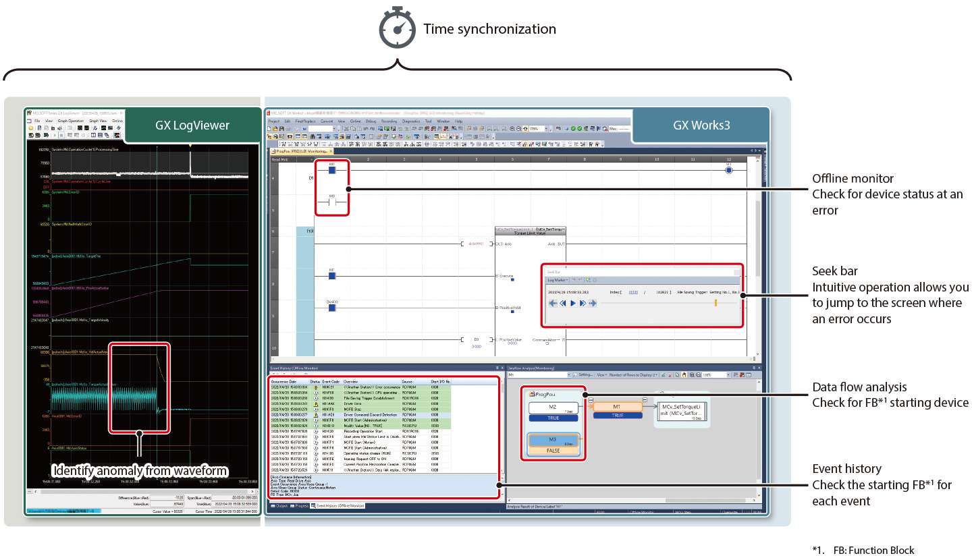Click the add log marker icon in Seek Bar
Screen dimensions: 972x560
click(x=588, y=280)
